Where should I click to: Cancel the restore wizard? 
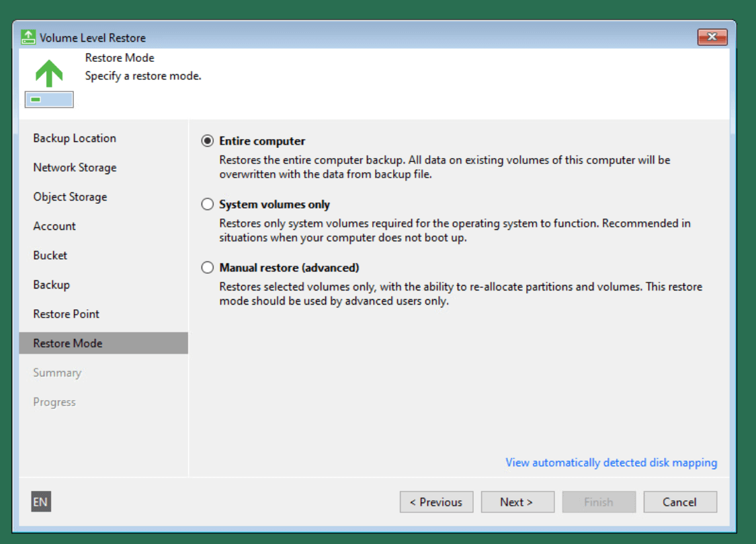coord(679,502)
